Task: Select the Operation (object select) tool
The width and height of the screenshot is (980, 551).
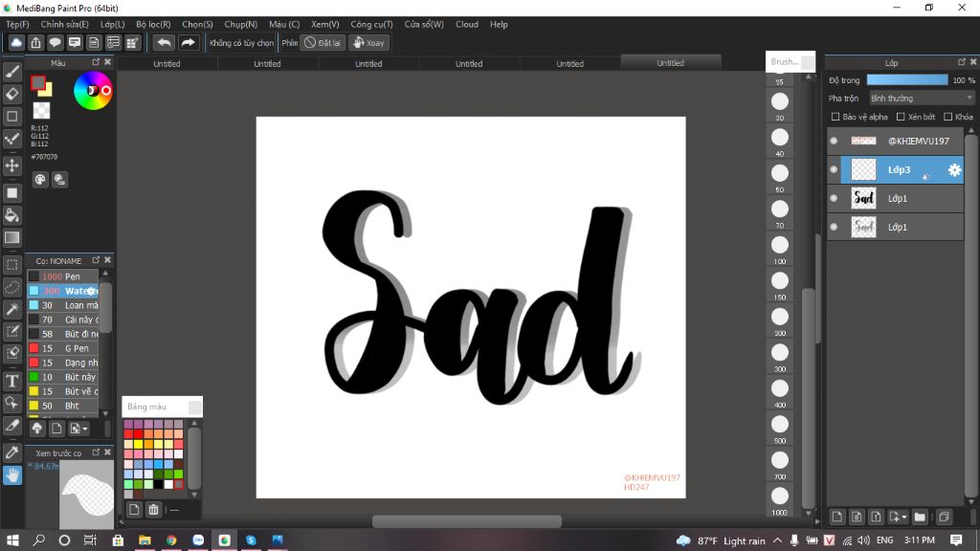Action: click(x=11, y=403)
